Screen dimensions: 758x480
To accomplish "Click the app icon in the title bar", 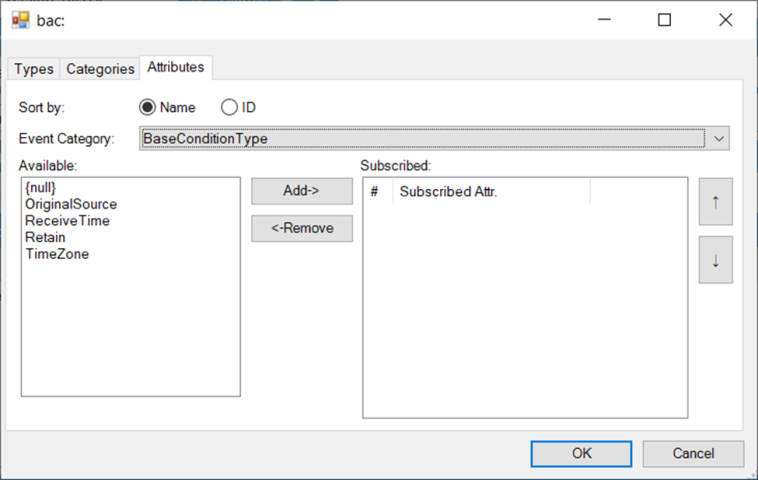I will [x=20, y=19].
